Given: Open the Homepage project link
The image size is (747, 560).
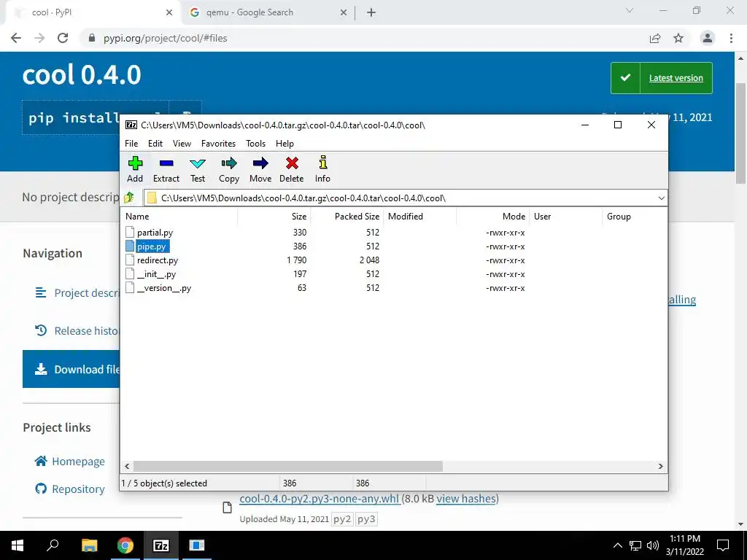Looking at the screenshot, I should [x=69, y=462].
